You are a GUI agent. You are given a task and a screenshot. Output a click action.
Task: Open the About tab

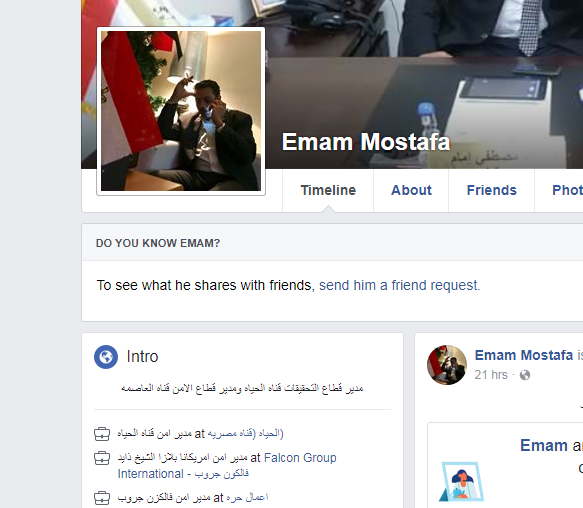(411, 190)
